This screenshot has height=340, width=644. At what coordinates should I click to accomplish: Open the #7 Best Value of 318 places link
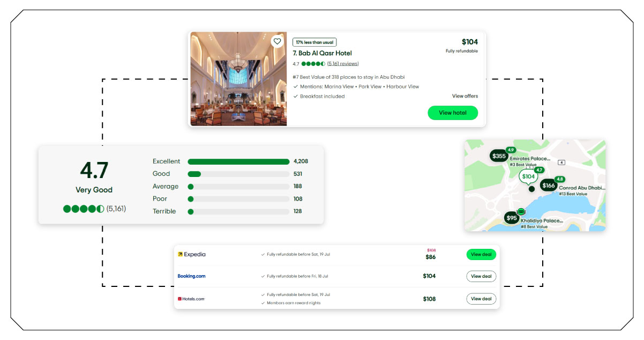click(x=348, y=77)
